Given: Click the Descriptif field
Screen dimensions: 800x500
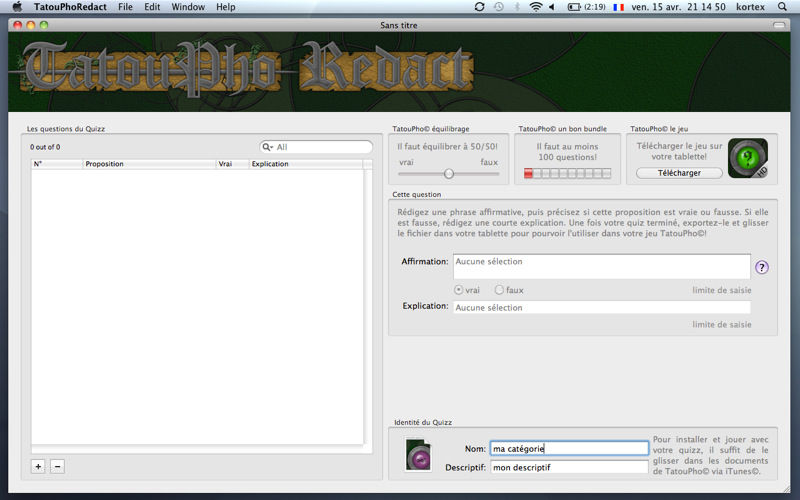Looking at the screenshot, I should (569, 467).
